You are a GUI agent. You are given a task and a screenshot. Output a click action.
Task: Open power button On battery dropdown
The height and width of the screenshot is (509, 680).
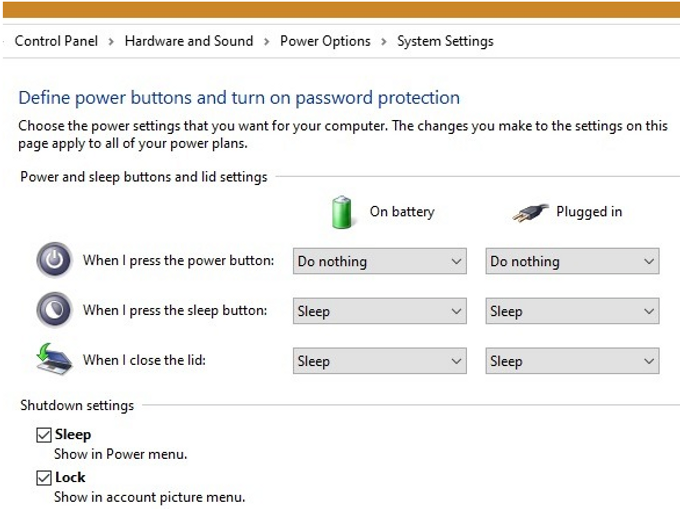click(380, 261)
